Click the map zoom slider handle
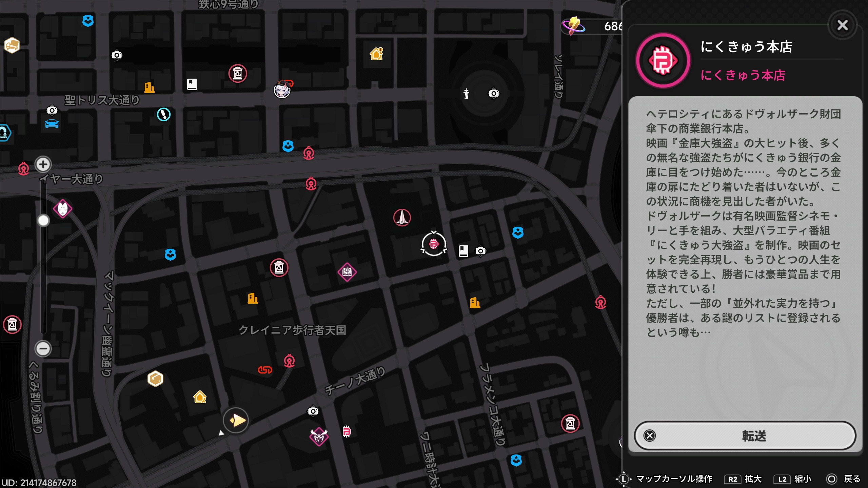 [43, 221]
